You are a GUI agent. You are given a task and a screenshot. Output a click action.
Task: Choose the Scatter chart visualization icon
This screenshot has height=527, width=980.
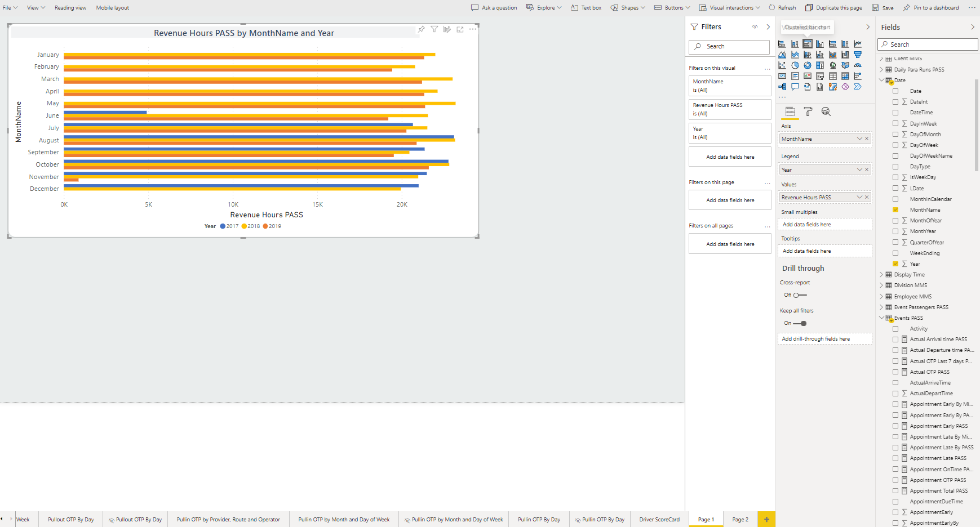click(x=782, y=65)
